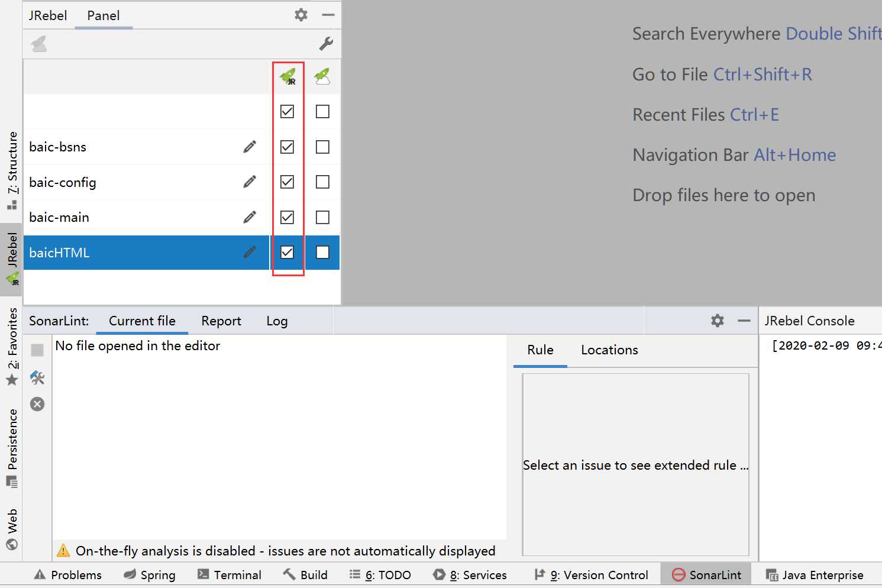The height and width of the screenshot is (588, 882).
Task: Edit baic-bsns module with pencil icon
Action: click(250, 147)
